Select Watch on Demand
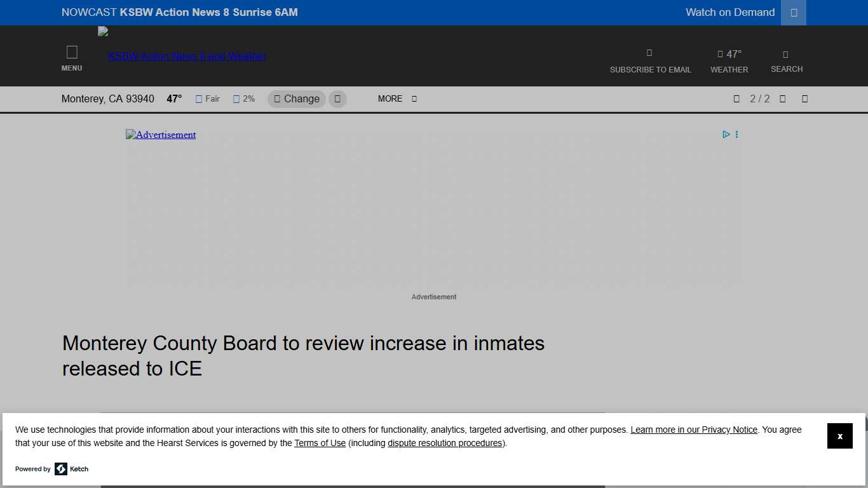This screenshot has height=488, width=868. 729,12
